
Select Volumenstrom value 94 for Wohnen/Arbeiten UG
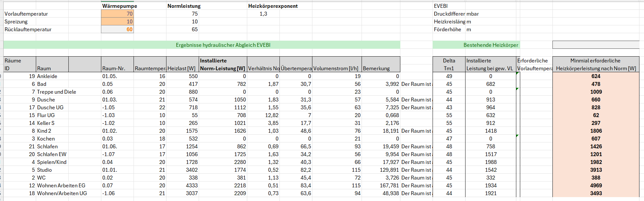(357, 193)
